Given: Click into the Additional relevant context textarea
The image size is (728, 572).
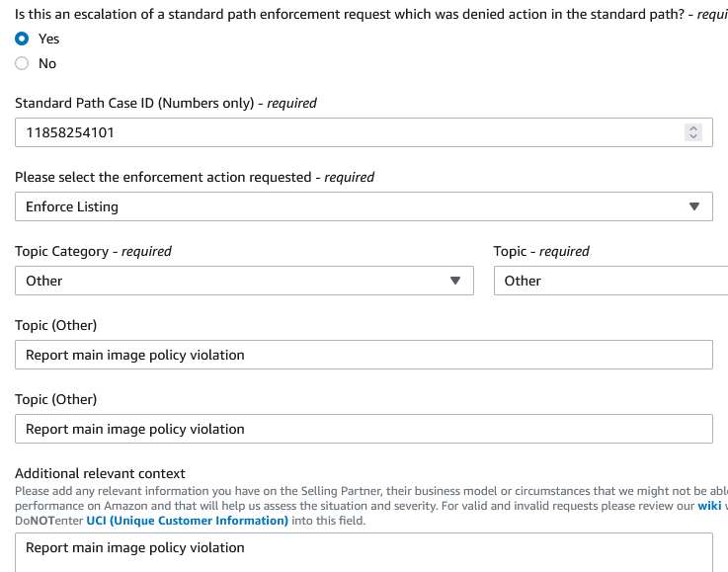Looking at the screenshot, I should (364, 551).
